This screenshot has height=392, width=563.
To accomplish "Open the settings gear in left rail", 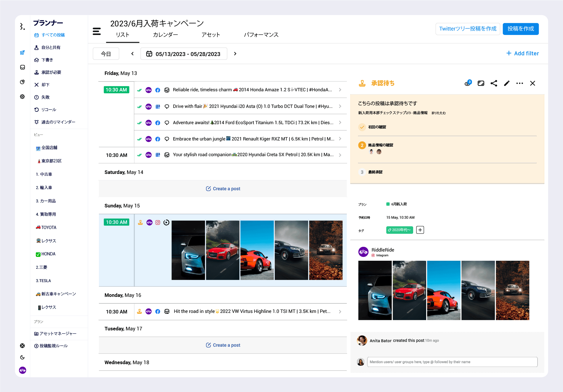I will (x=23, y=97).
